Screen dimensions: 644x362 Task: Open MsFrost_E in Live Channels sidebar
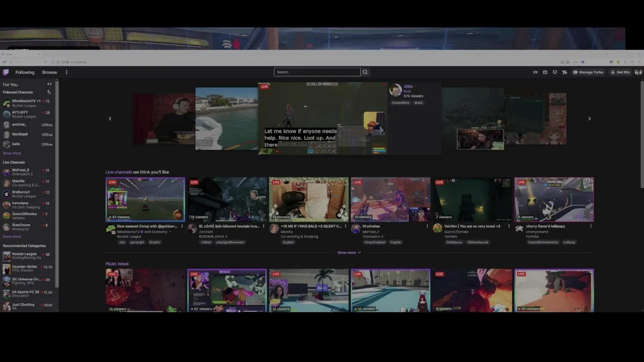[28, 172]
